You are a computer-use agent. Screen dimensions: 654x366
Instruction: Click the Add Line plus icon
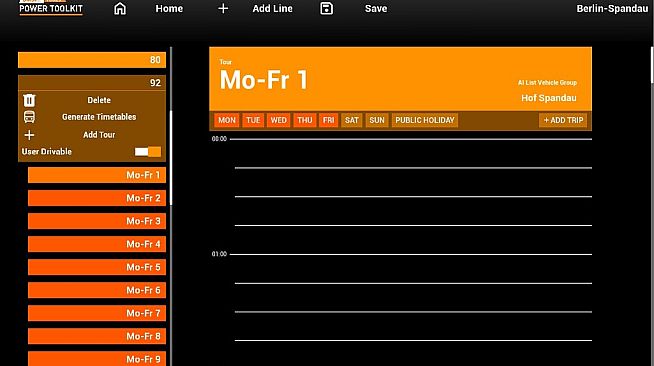click(223, 8)
